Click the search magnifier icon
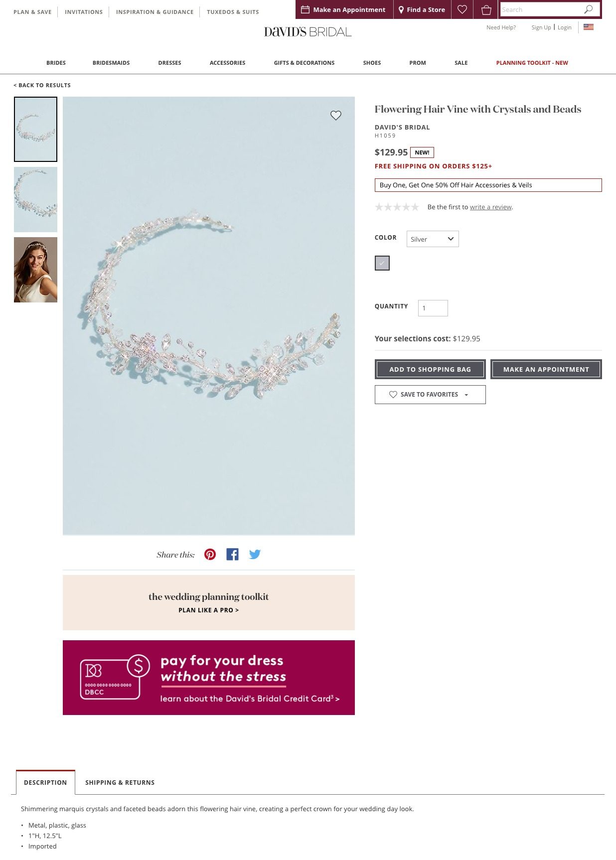Viewport: 616px width, 860px height. click(x=589, y=9)
